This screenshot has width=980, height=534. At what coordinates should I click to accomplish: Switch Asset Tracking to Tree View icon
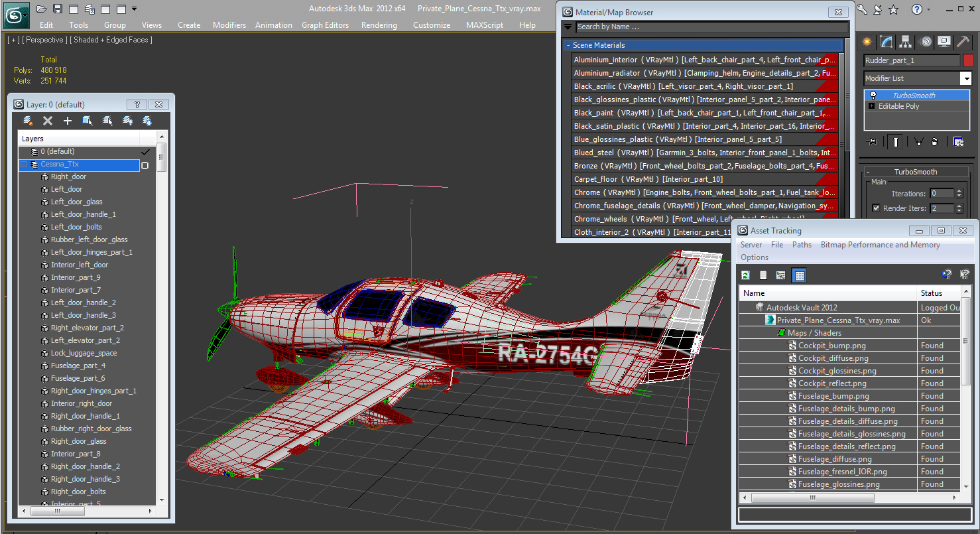(781, 275)
